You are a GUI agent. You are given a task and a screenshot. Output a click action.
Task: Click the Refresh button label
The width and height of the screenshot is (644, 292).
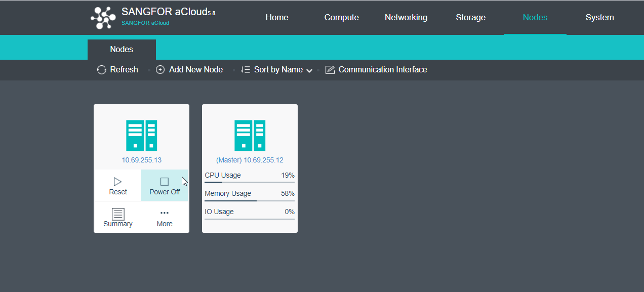(124, 70)
